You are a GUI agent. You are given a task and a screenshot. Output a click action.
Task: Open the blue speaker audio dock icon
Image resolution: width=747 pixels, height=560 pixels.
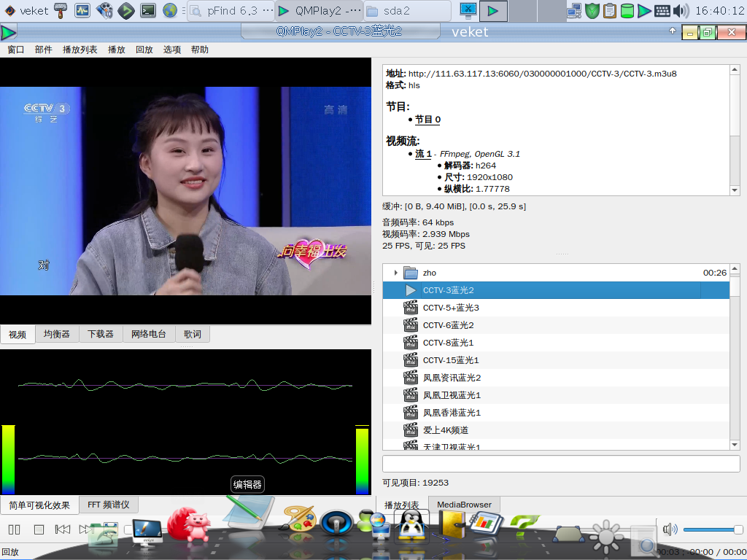[x=336, y=523]
